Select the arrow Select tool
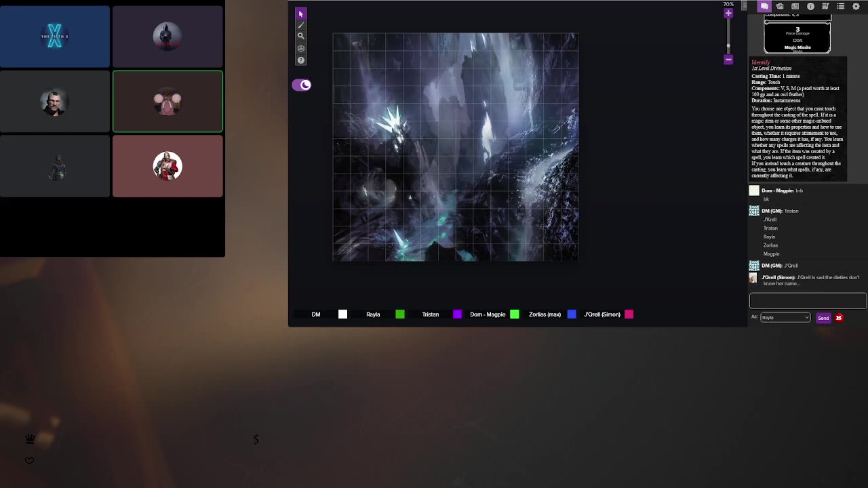The image size is (868, 488). pos(301,14)
